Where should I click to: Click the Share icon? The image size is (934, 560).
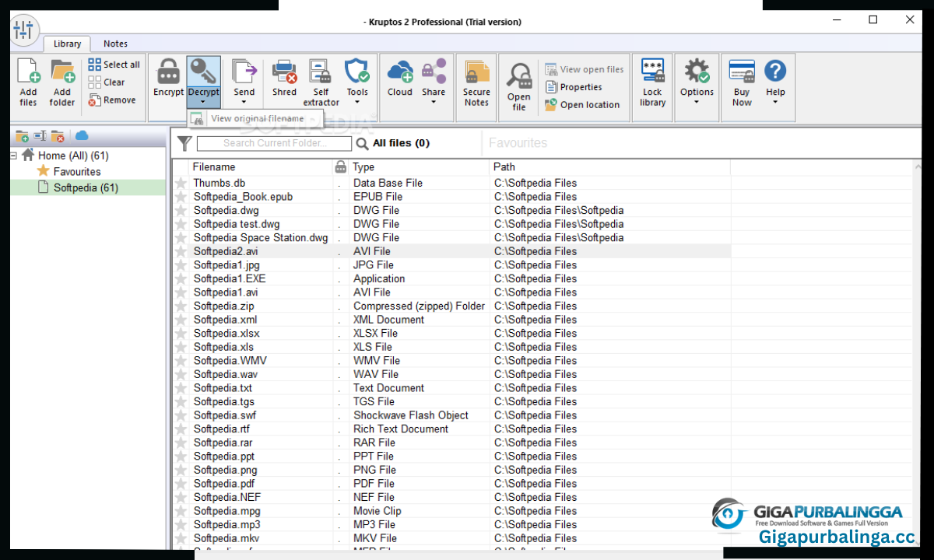[434, 72]
